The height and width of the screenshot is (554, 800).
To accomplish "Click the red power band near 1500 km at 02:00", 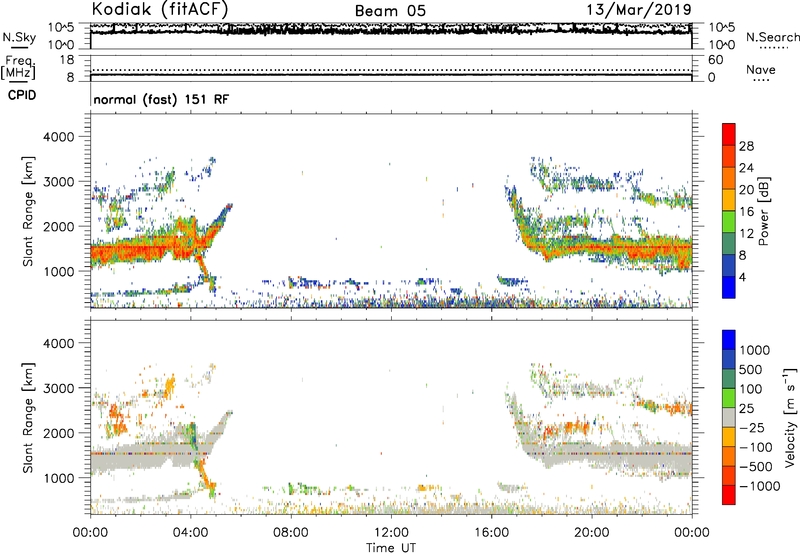I will (141, 250).
